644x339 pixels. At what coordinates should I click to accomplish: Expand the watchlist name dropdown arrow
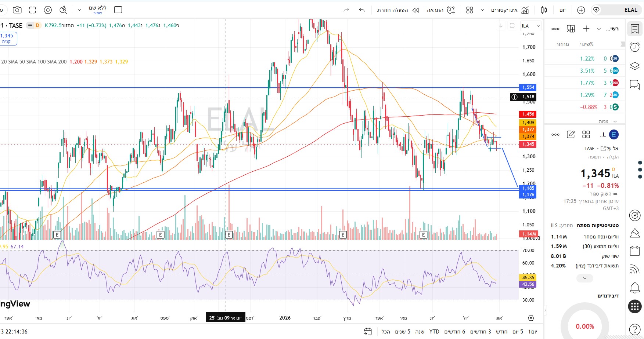[x=599, y=29]
